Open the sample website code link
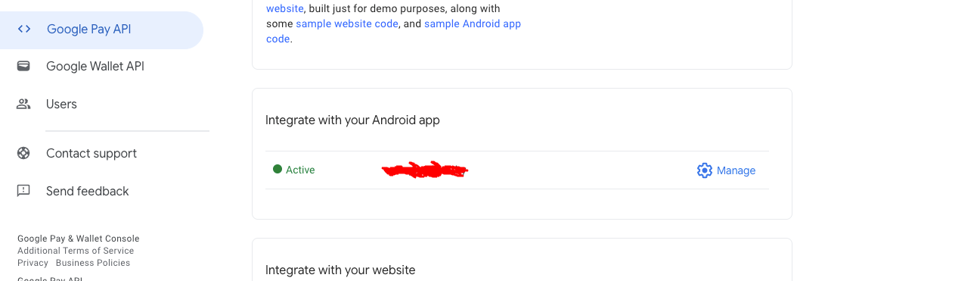 tap(347, 23)
